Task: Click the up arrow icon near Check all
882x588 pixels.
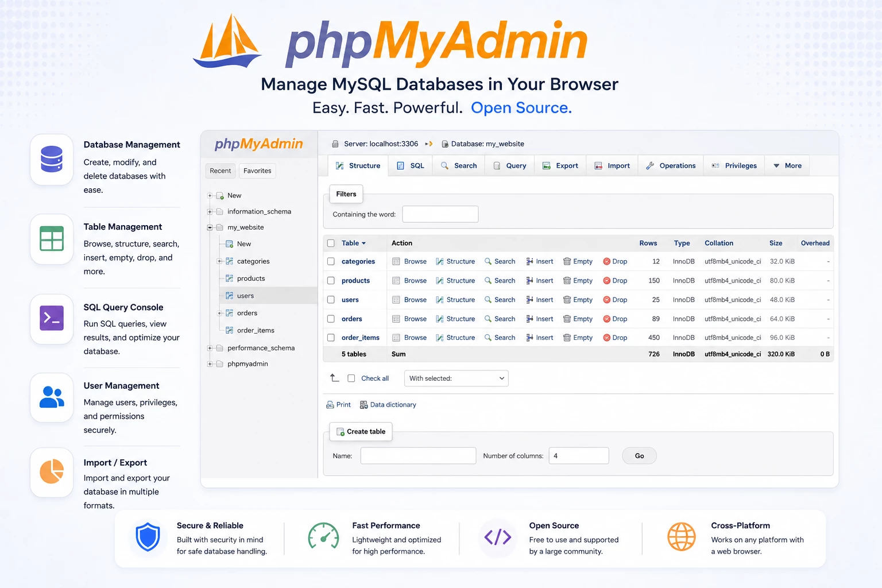Action: coord(334,378)
